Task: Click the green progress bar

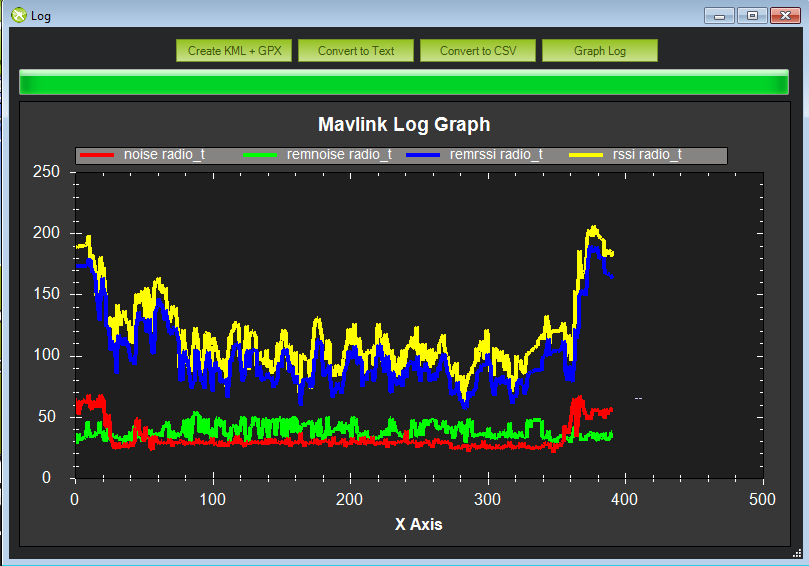Action: 403,83
